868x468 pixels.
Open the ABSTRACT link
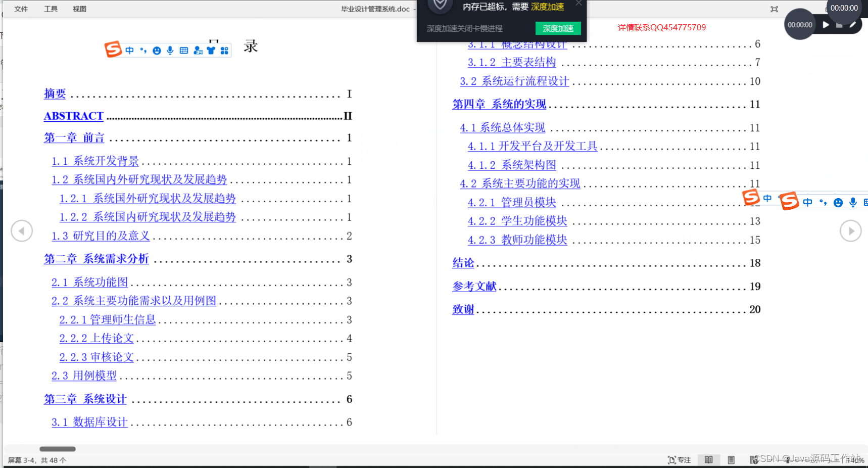73,116
